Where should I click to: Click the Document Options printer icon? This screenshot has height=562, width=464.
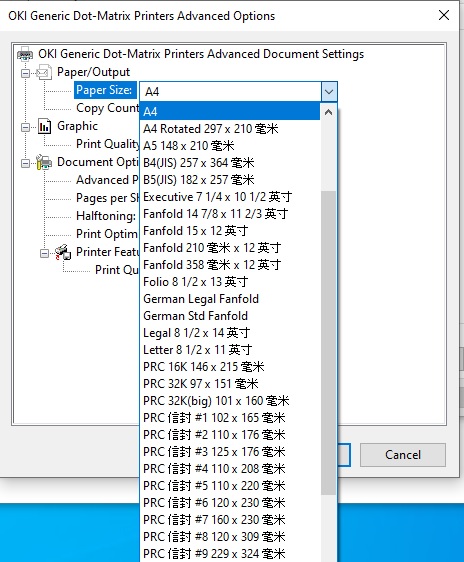click(44, 162)
